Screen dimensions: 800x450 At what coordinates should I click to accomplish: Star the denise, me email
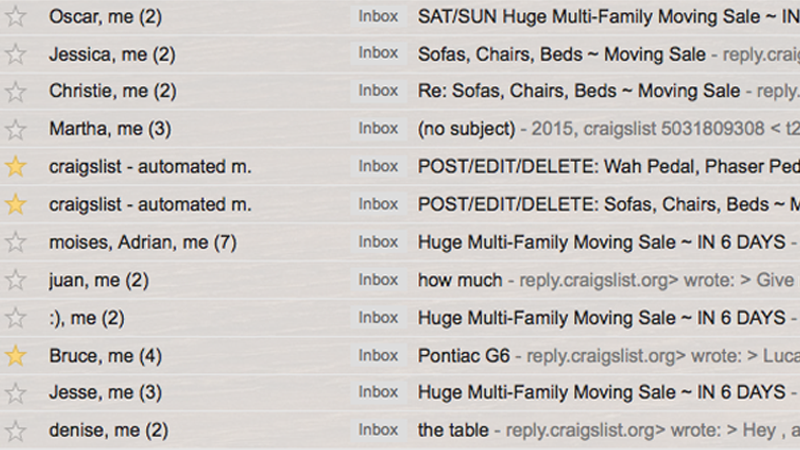16,431
